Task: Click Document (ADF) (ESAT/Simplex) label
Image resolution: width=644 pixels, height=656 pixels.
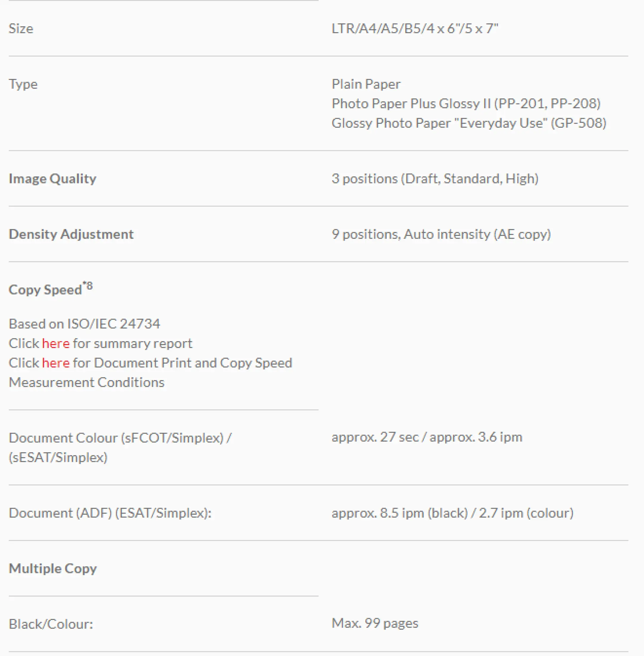Action: click(110, 513)
